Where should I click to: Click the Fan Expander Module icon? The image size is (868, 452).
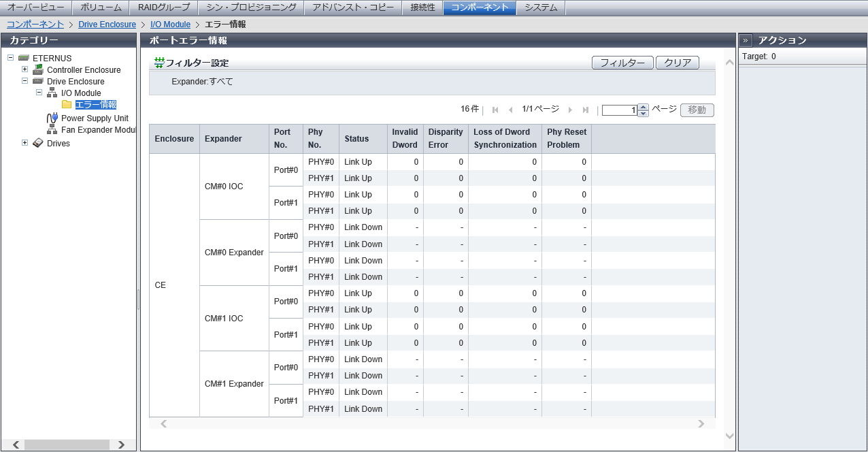(x=52, y=129)
